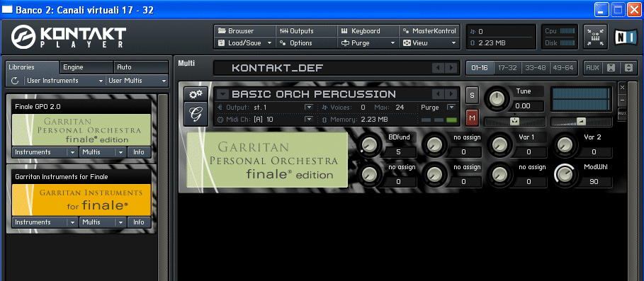644x281 pixels.
Task: Open the View dropdown menu
Action: (x=429, y=42)
